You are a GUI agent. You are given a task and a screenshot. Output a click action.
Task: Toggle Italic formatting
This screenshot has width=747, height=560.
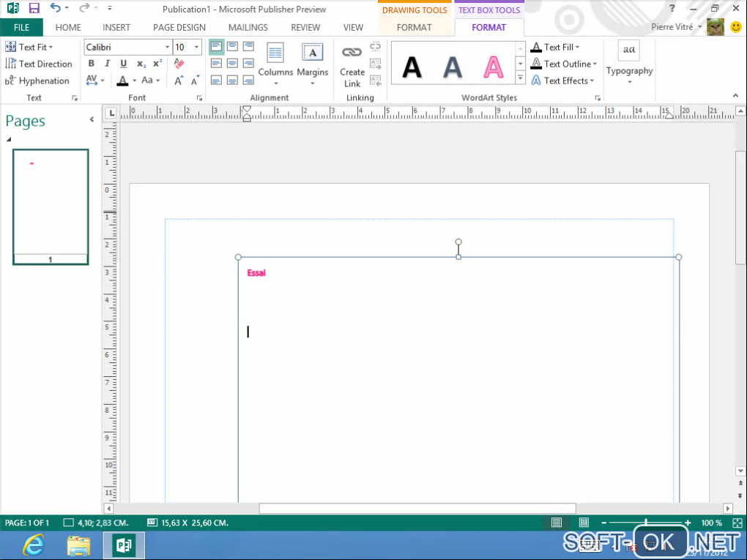(x=107, y=64)
